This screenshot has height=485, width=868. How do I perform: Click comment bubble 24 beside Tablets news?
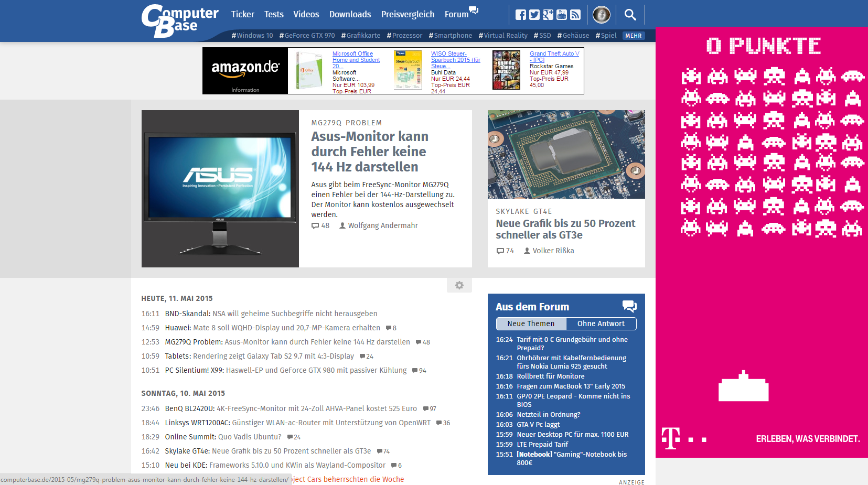click(367, 356)
